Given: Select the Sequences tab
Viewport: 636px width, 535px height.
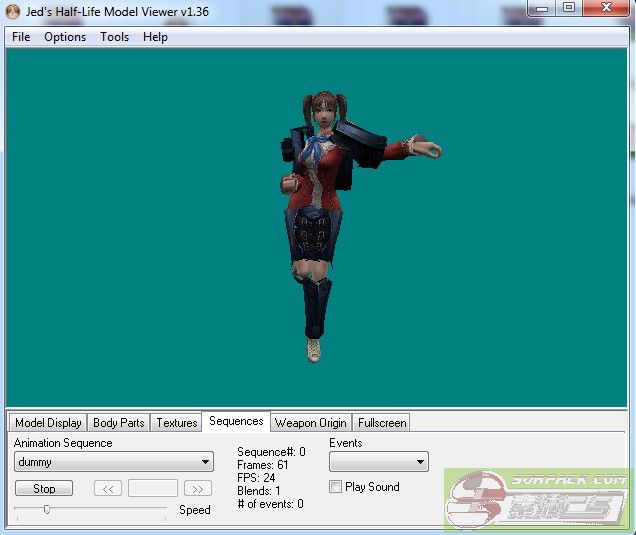Looking at the screenshot, I should 236,422.
